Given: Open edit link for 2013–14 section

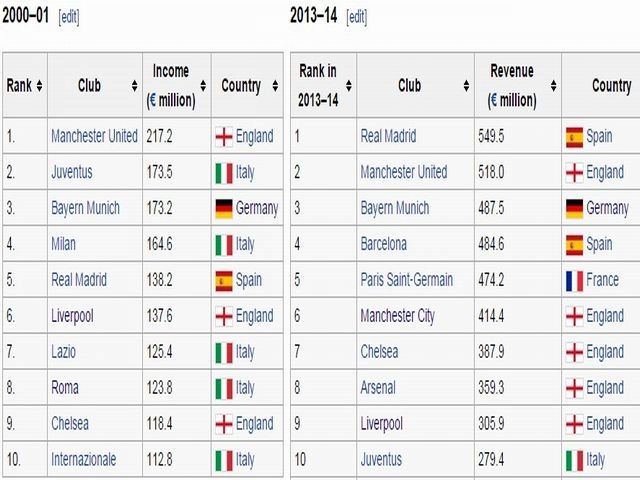Looking at the screenshot, I should 357,17.
